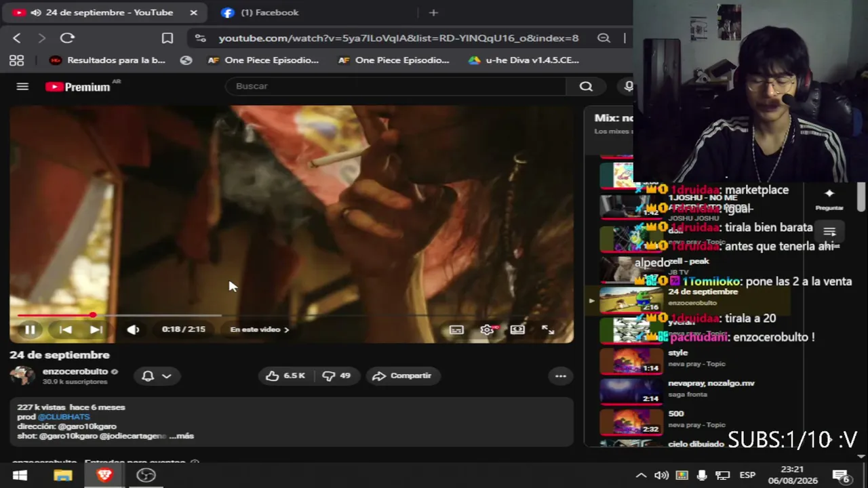
Task: Open the Windows Start menu
Action: 20,475
